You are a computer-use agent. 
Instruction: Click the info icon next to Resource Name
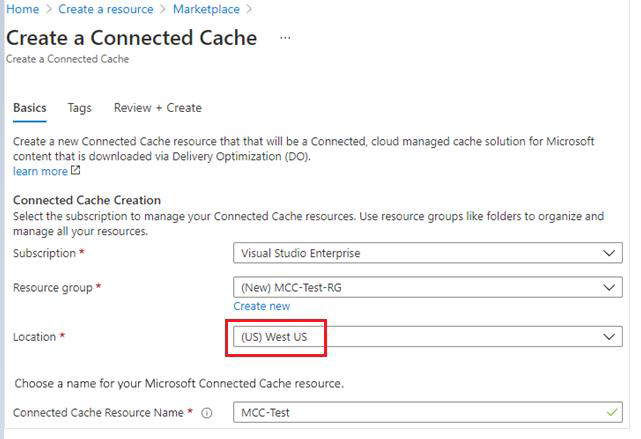click(207, 413)
